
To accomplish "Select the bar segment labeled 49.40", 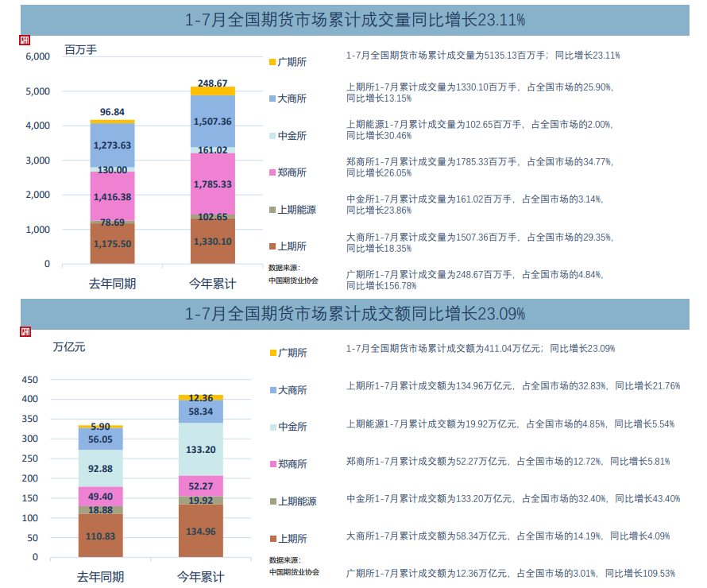I will (100, 497).
